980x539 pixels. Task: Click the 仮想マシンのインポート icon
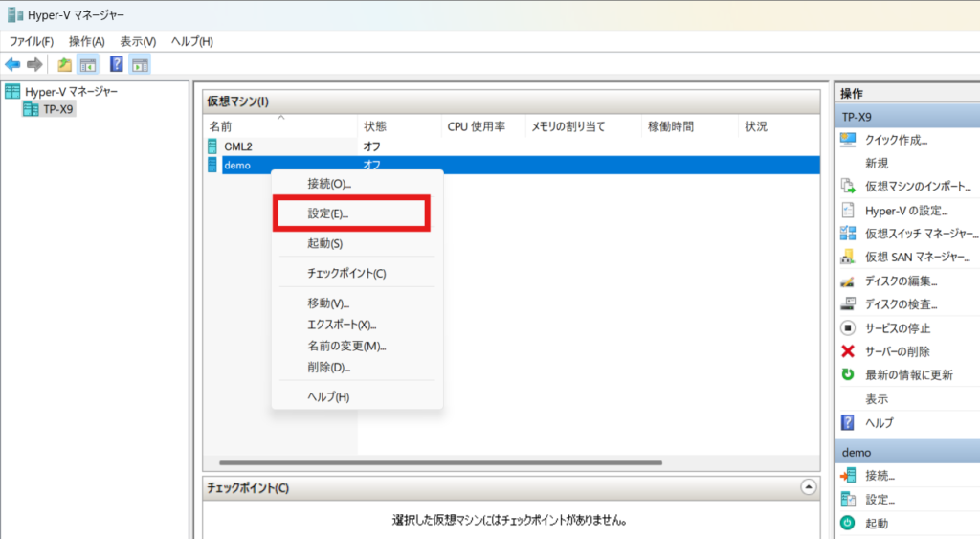[848, 186]
